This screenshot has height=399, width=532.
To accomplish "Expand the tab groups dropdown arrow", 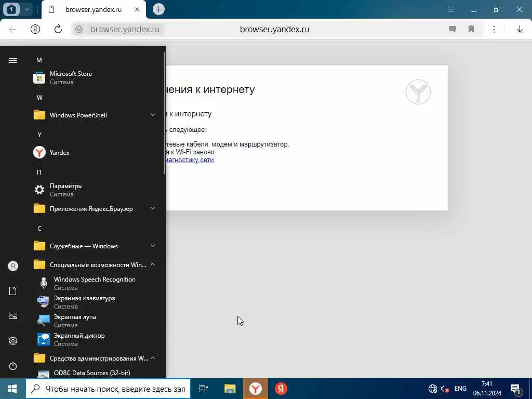I will (x=27, y=9).
